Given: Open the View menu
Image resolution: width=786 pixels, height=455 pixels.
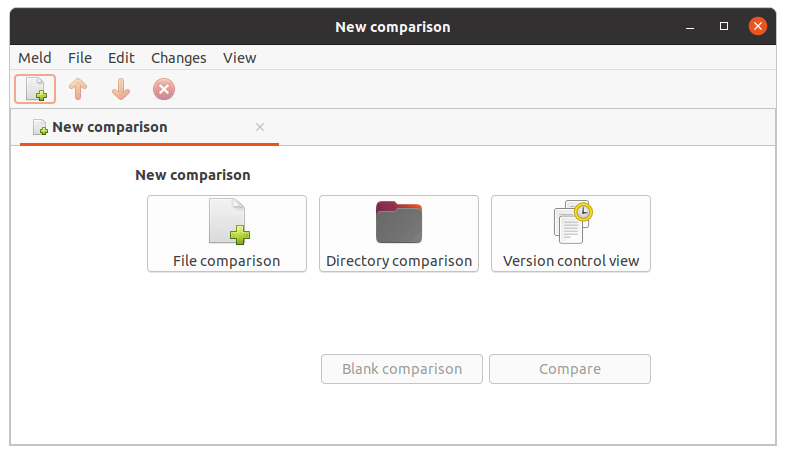Looking at the screenshot, I should (x=240, y=58).
